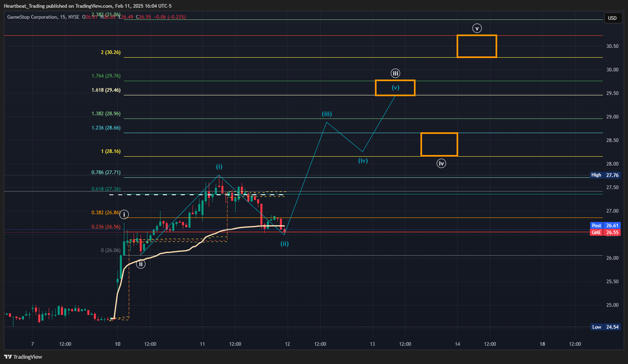Click the 29.00 price axis value
The height and width of the screenshot is (364, 628).
tap(612, 117)
